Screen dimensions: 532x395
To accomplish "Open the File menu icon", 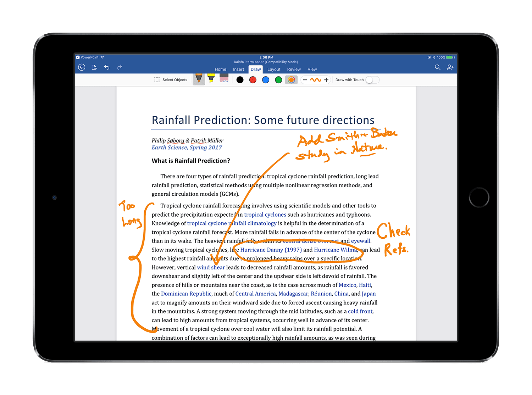I will [x=94, y=67].
